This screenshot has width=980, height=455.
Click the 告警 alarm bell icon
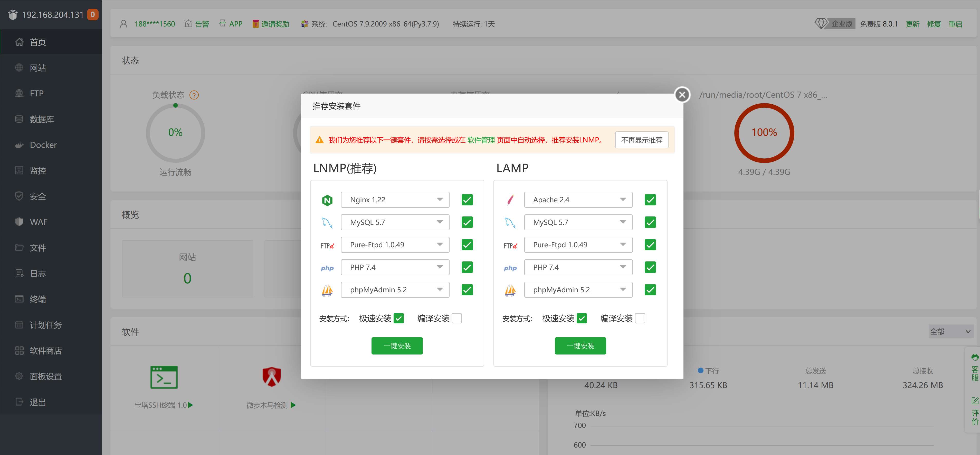[188, 24]
